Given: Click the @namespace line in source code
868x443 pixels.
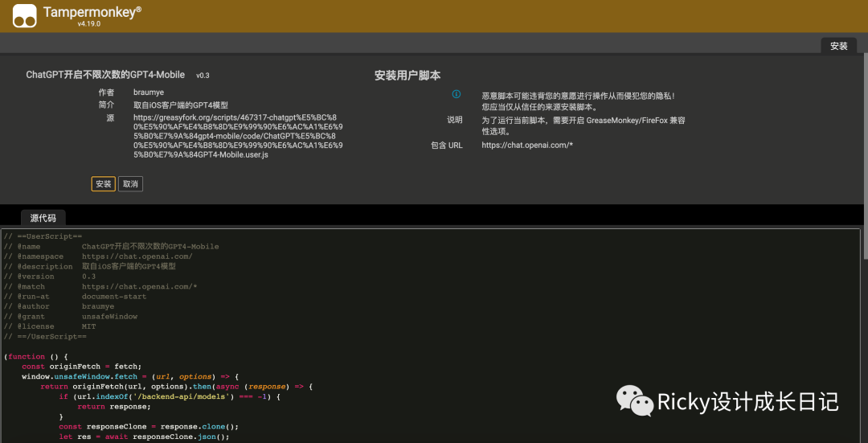Looking at the screenshot, I should point(98,256).
